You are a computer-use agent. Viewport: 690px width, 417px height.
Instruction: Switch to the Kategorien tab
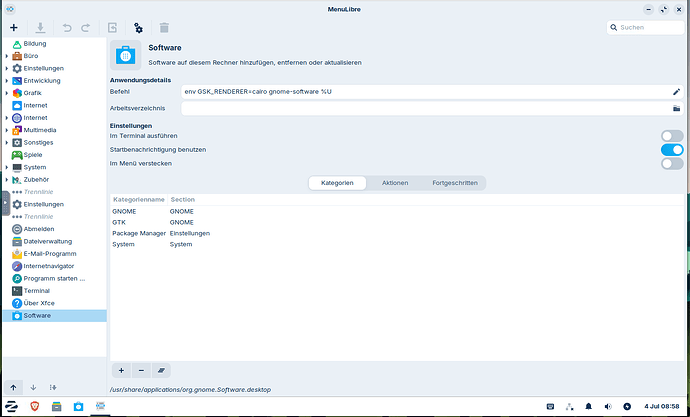pos(337,183)
